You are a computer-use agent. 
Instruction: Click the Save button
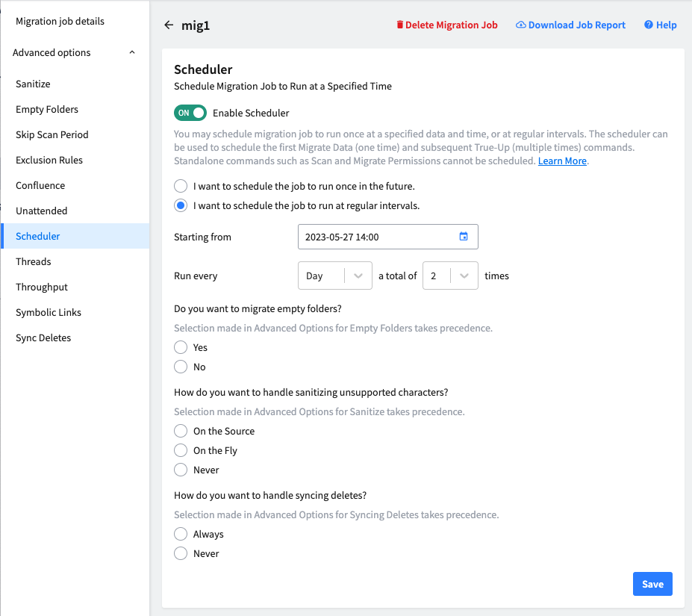pos(652,584)
